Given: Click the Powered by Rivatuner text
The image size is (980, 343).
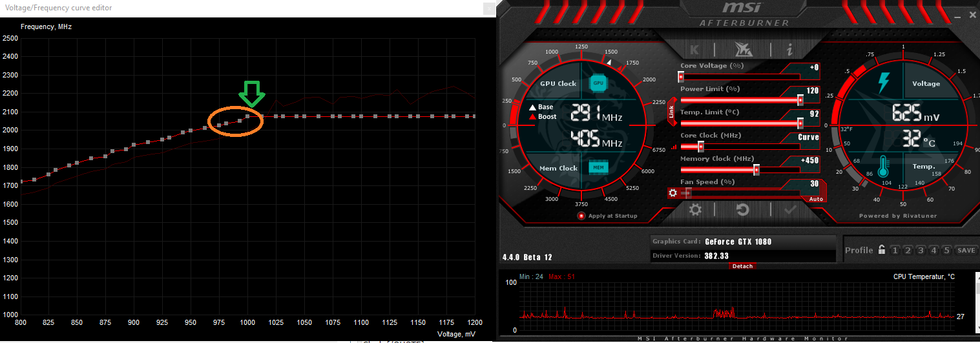Looking at the screenshot, I should tap(898, 216).
